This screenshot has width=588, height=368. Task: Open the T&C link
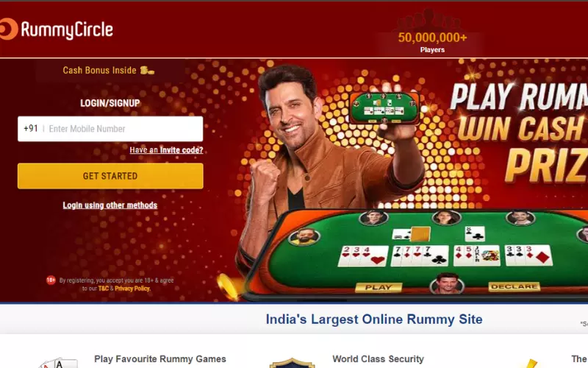click(103, 289)
